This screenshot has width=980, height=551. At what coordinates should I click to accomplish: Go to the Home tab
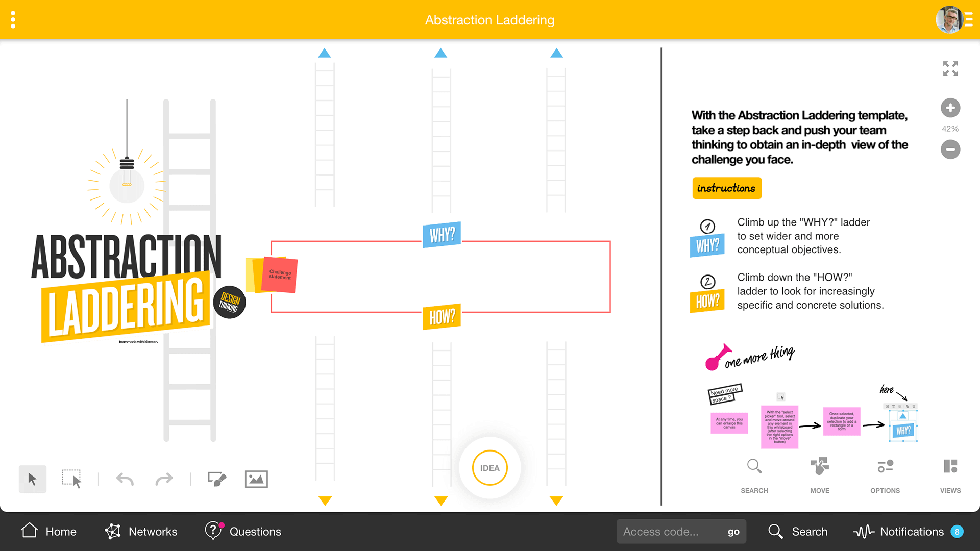pos(48,531)
